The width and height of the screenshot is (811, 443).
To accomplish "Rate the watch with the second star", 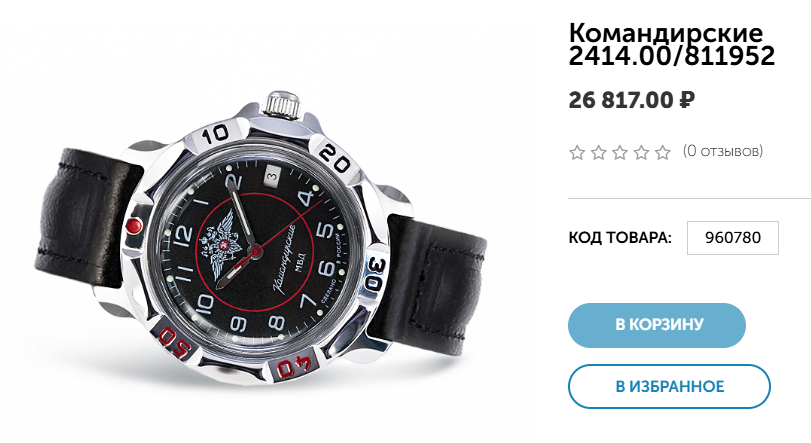I will coord(598,152).
